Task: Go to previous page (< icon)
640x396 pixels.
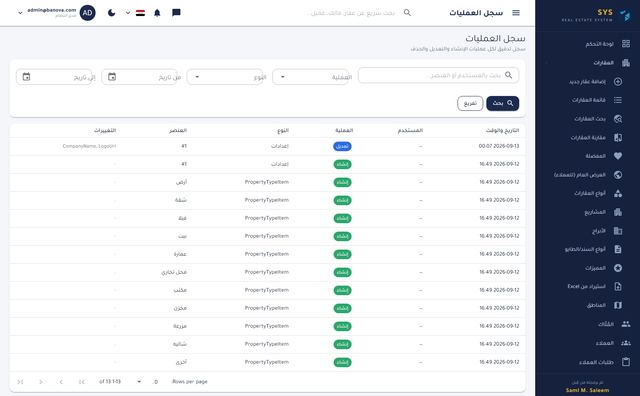Action: click(x=61, y=382)
